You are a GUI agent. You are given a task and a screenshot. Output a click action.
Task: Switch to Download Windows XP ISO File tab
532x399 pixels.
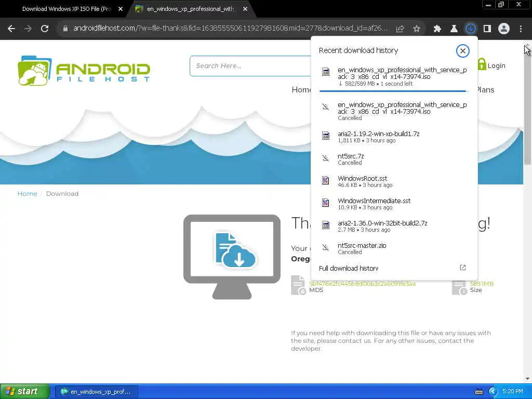pos(66,9)
